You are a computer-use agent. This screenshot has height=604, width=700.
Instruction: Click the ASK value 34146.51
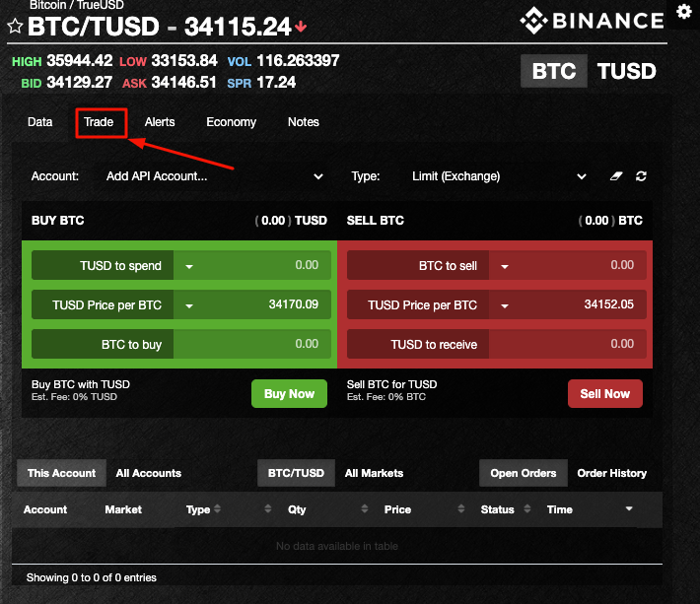tap(184, 82)
